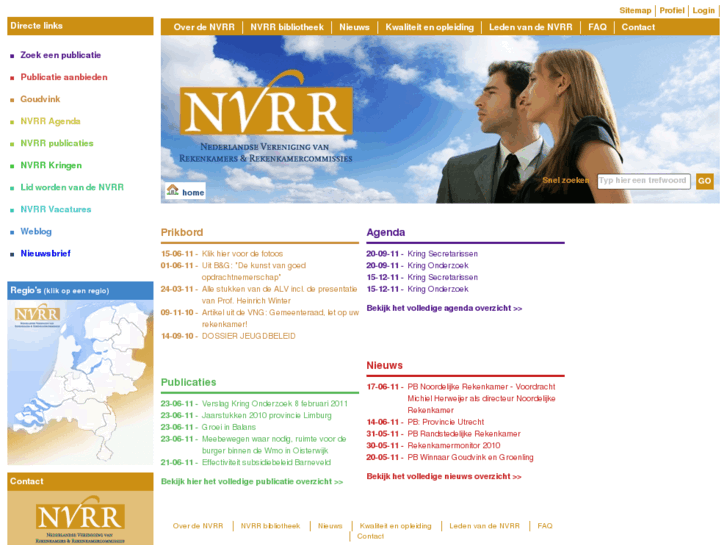Click Bekijk het volledige nieuws overzicht

coord(444,476)
